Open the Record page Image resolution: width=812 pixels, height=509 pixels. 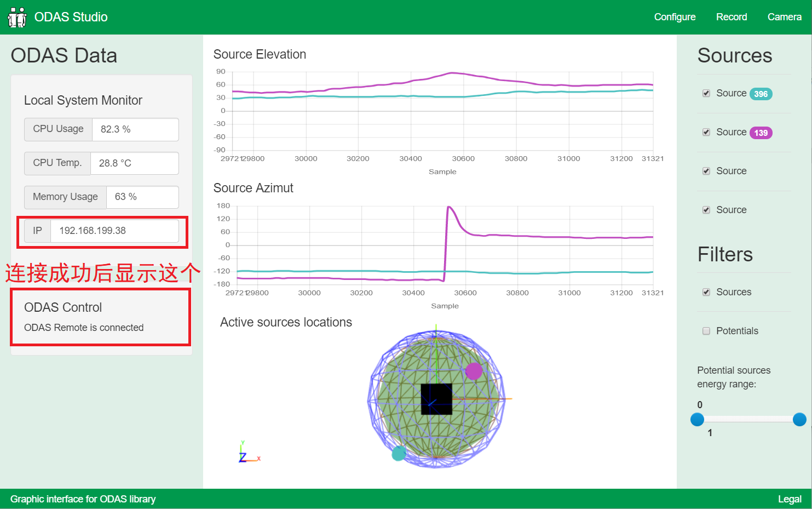[x=732, y=16]
